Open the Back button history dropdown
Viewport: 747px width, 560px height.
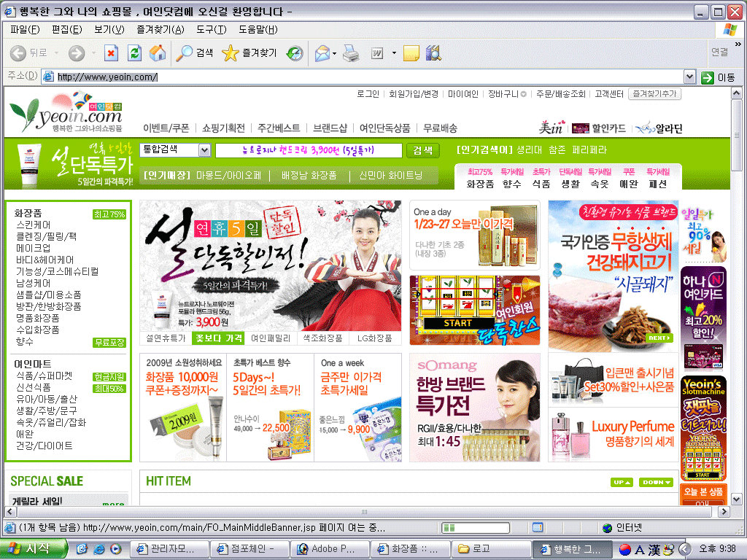[x=56, y=53]
